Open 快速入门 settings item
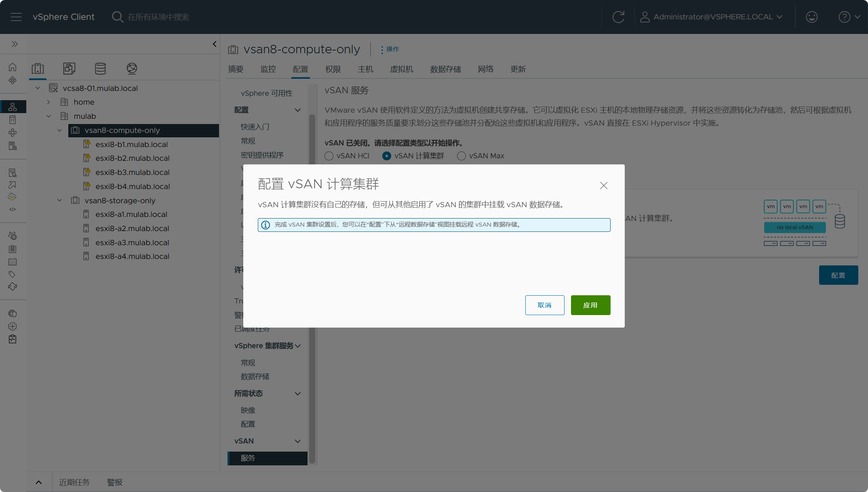This screenshot has height=492, width=868. pyautogui.click(x=255, y=127)
